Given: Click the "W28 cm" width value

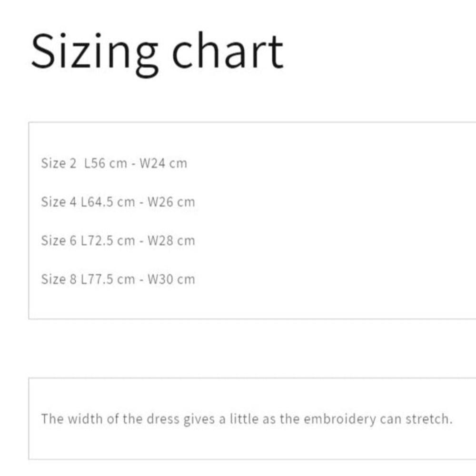Looking at the screenshot, I should (171, 241).
